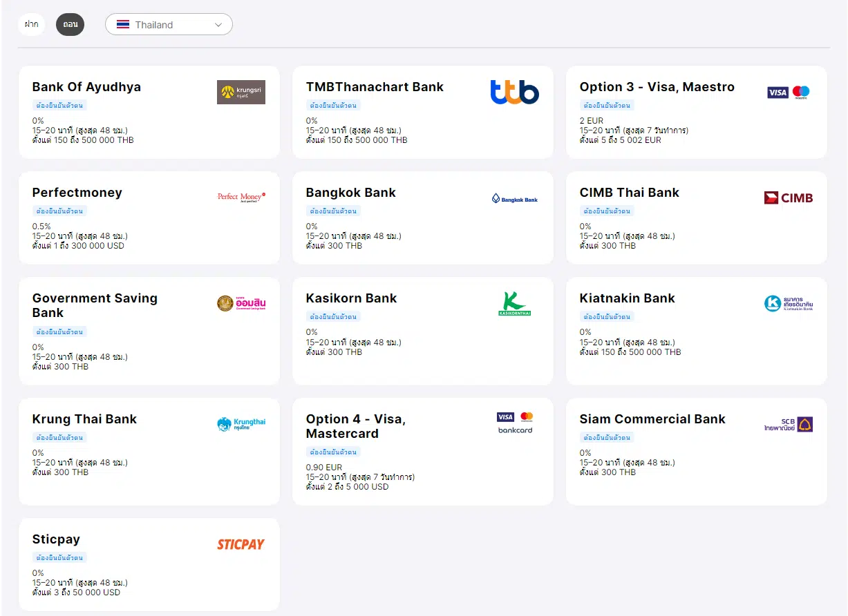Click 'ตั้งแต่ 3 ถึง 50 000 USD' limit text
This screenshot has height=616, width=848.
tap(76, 593)
